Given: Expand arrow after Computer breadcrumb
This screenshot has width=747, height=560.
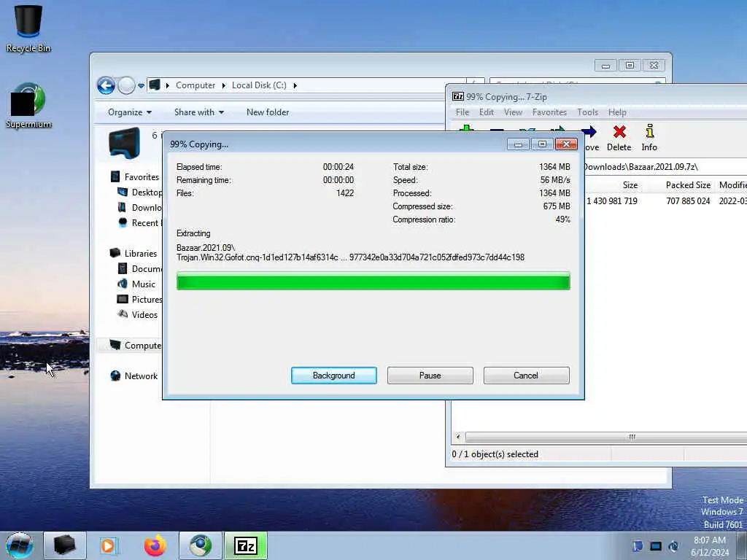Looking at the screenshot, I should pos(223,85).
